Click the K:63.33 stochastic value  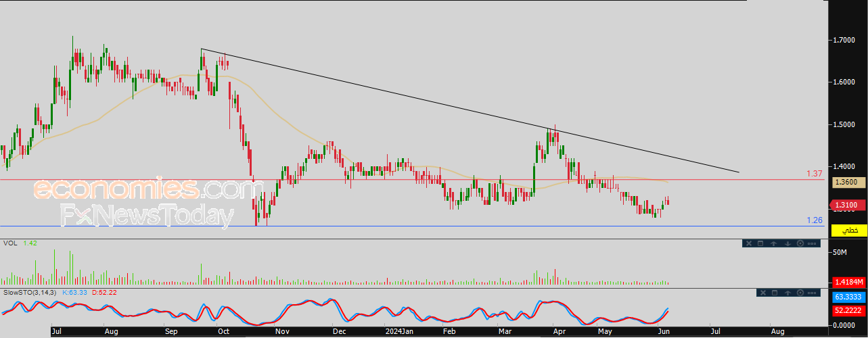74,292
